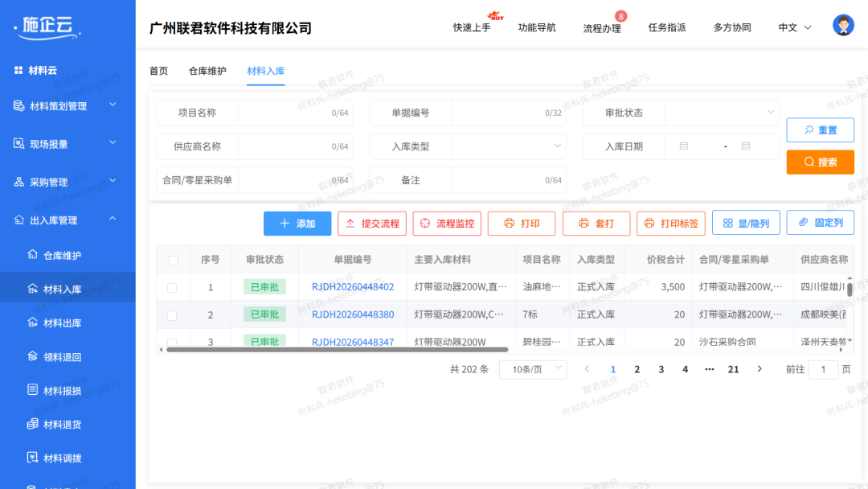This screenshot has height=489, width=868.
Task: Open the 入库类型 dropdown
Action: 509,146
